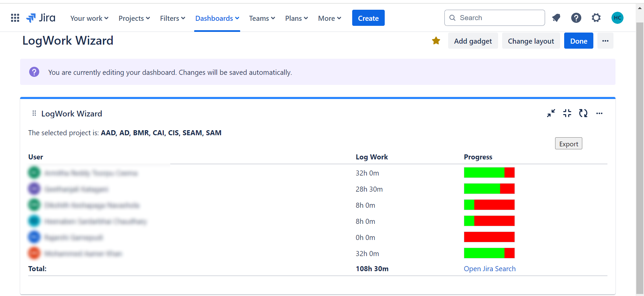
Task: Follow the Open Jira Search link
Action: (x=489, y=269)
